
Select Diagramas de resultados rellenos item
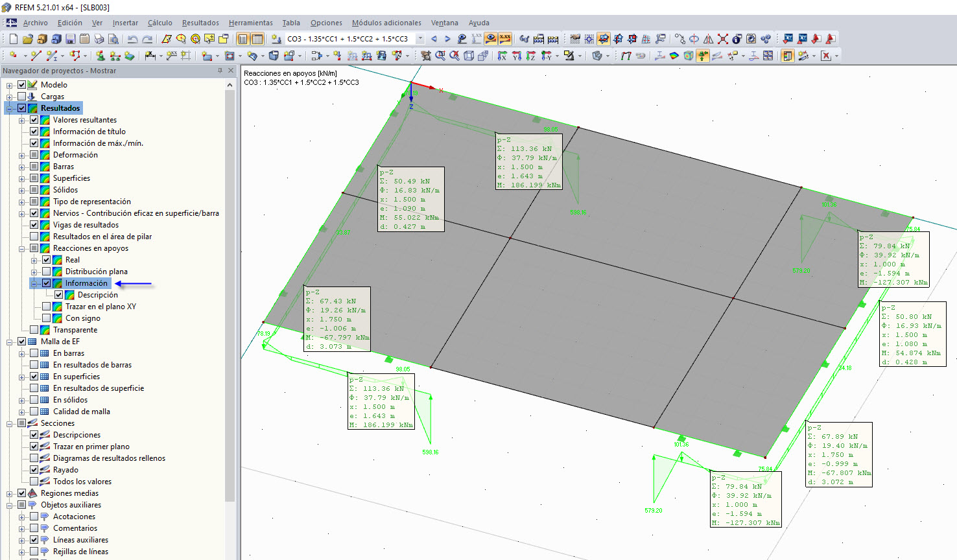(109, 458)
